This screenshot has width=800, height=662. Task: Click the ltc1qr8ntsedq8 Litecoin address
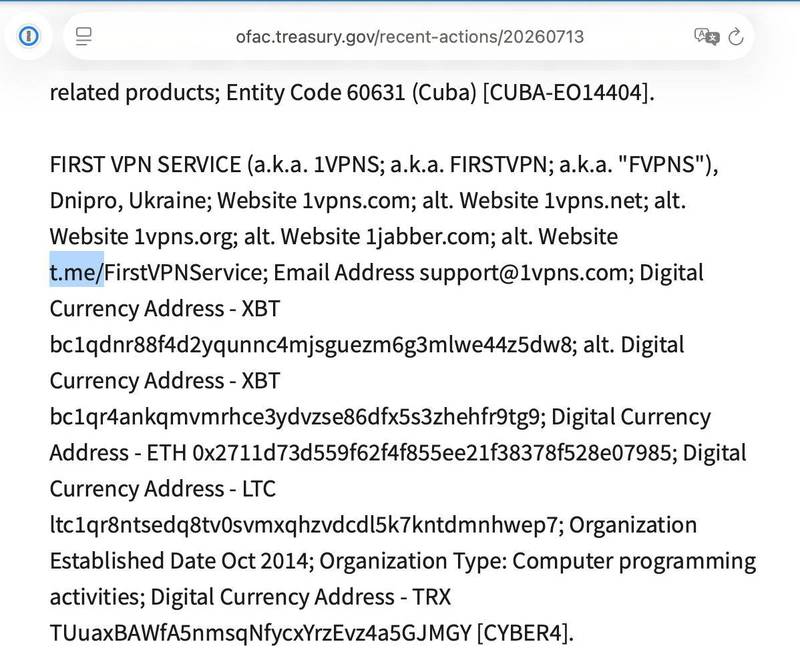[x=303, y=525]
